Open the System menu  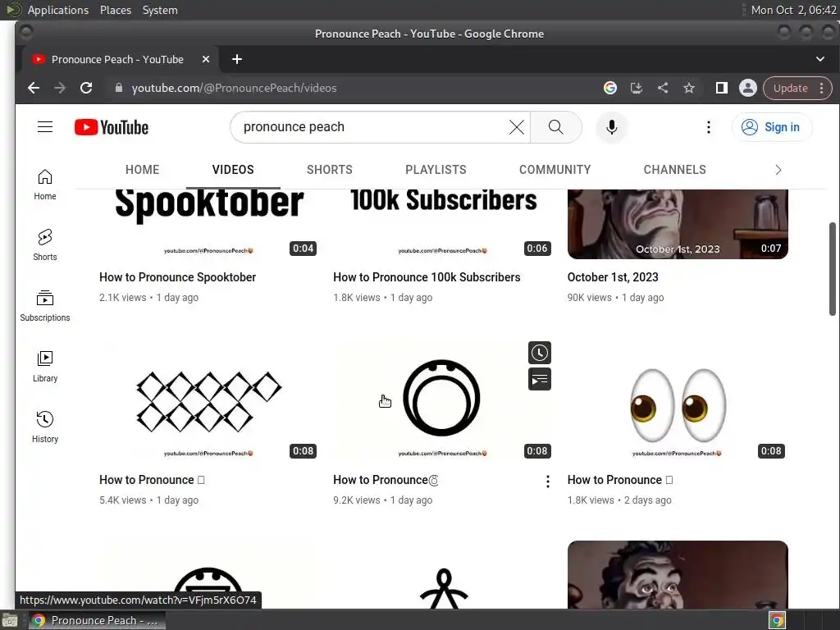[160, 10]
